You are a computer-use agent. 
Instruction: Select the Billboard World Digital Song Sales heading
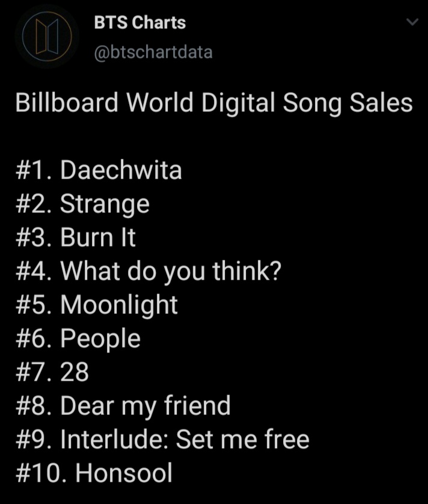pos(214,103)
